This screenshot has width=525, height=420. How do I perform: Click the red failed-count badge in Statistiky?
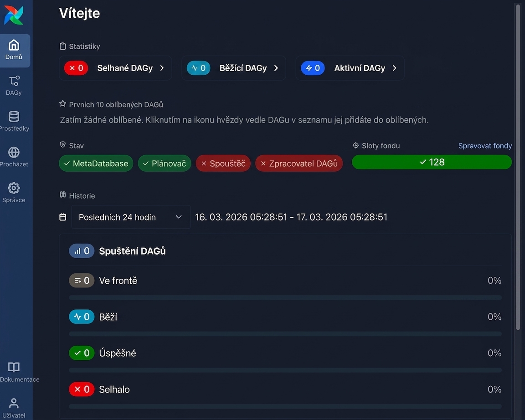click(76, 68)
